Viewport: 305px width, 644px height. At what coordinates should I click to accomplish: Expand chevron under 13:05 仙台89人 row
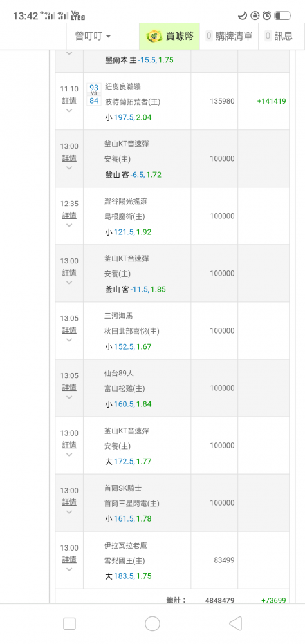point(69,397)
